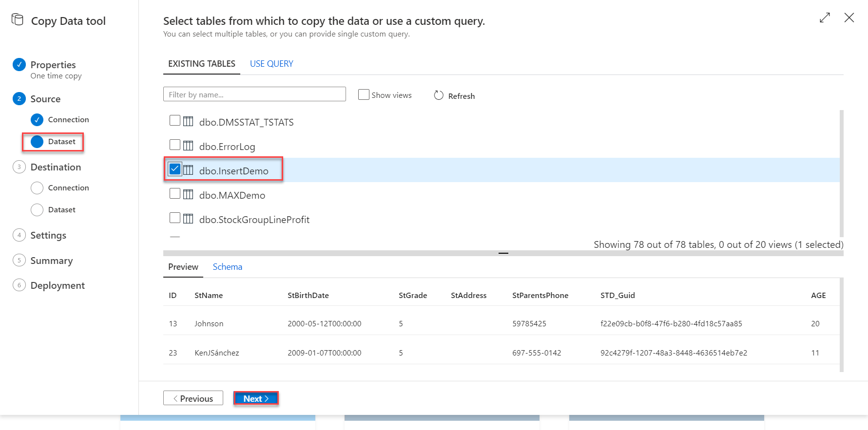The image size is (868, 430).
Task: Click the expand to full screen icon
Action: tap(825, 18)
